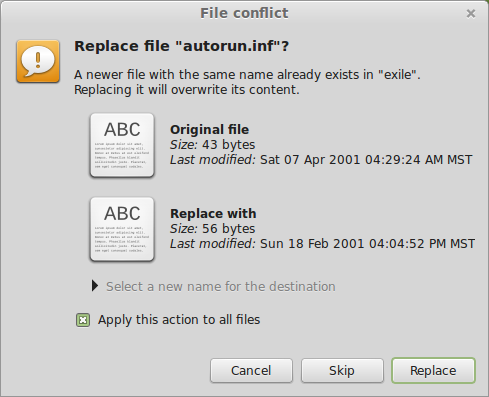Viewport: 489px width, 397px height.
Task: Click 'Select a new name for the destination' text
Action: pyautogui.click(x=221, y=287)
